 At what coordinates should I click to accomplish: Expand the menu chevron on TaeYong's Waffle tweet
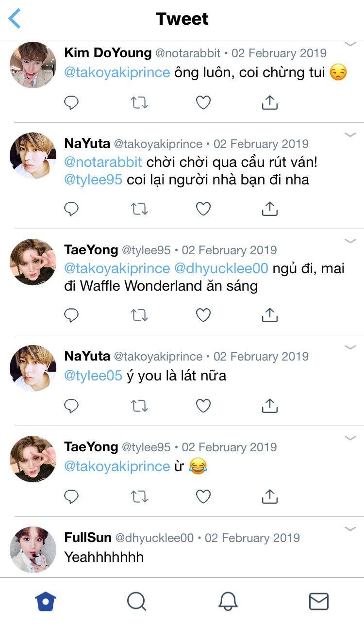(x=350, y=241)
